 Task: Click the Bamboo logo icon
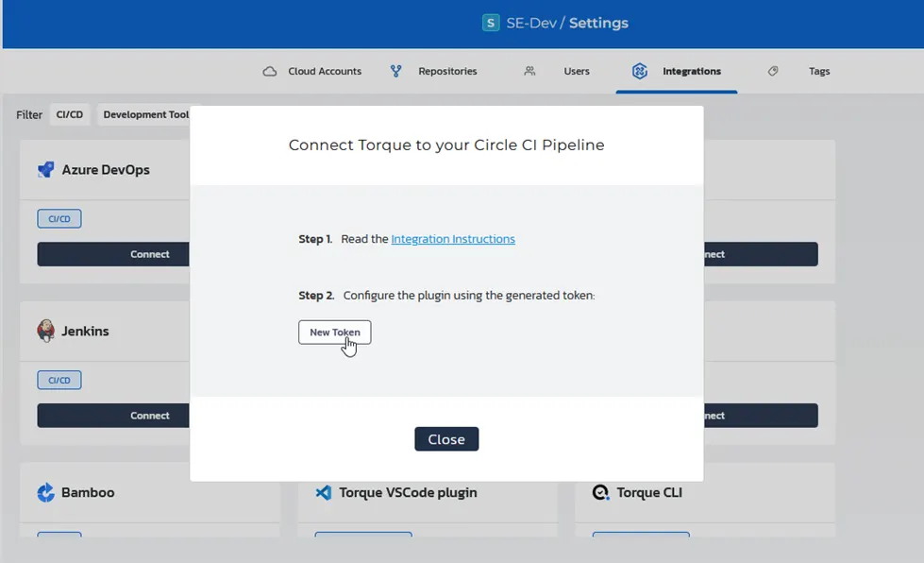point(47,492)
